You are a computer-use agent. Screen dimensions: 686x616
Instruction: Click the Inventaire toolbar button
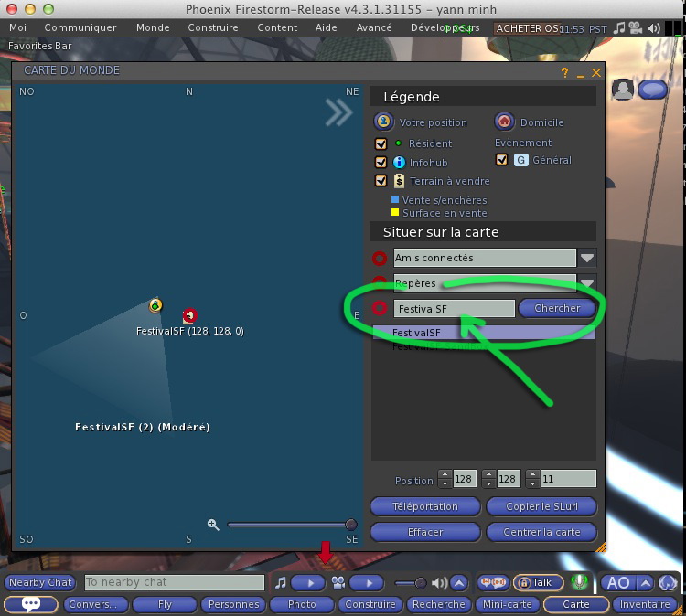tap(644, 604)
